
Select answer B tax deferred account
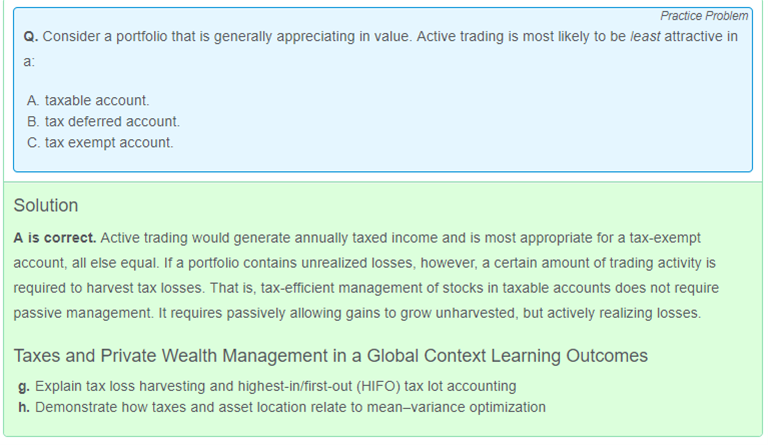pyautogui.click(x=103, y=121)
